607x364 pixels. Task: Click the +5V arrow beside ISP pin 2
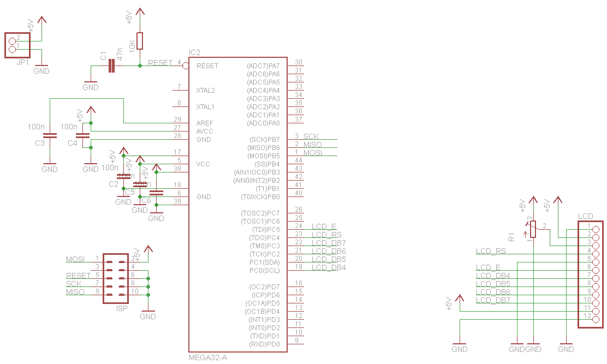pos(148,249)
